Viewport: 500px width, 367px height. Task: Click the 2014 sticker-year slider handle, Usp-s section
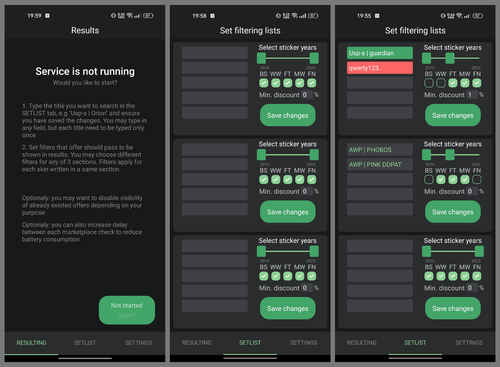tap(426, 58)
